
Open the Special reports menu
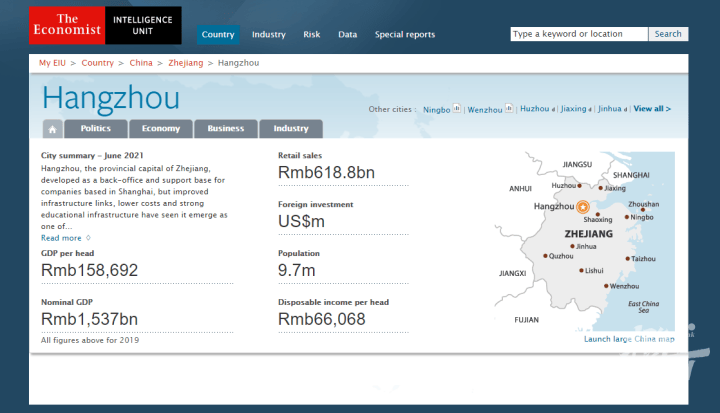pos(405,34)
